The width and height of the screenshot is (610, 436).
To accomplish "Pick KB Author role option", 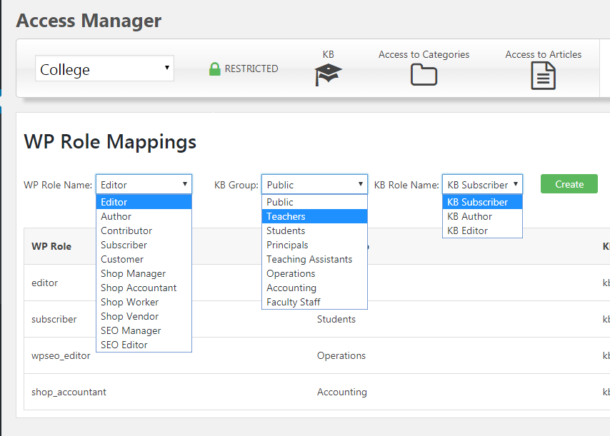I will [482, 217].
